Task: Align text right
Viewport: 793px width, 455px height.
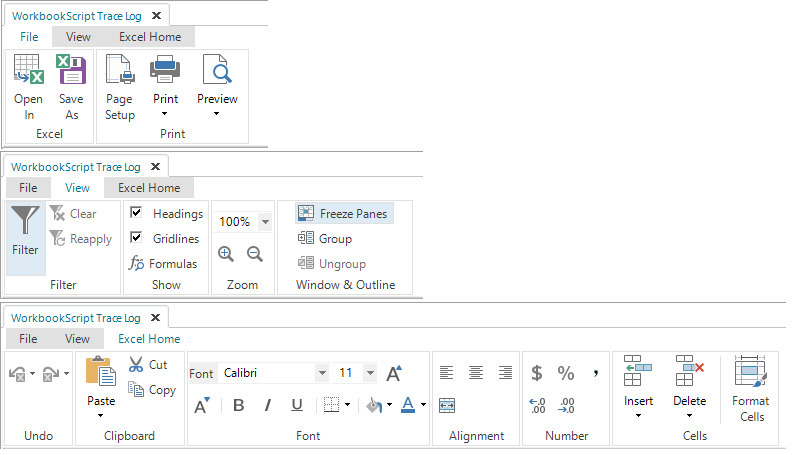Action: click(505, 373)
